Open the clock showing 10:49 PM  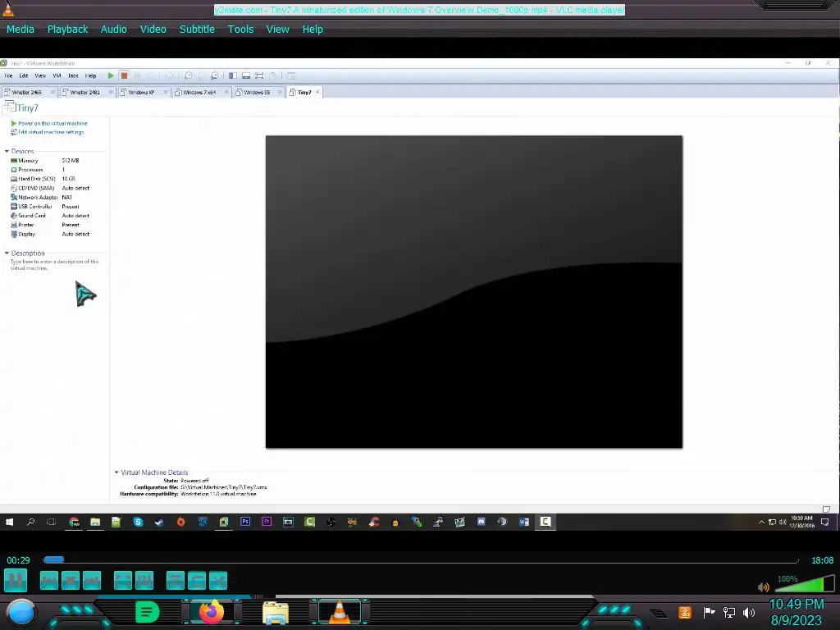796,612
